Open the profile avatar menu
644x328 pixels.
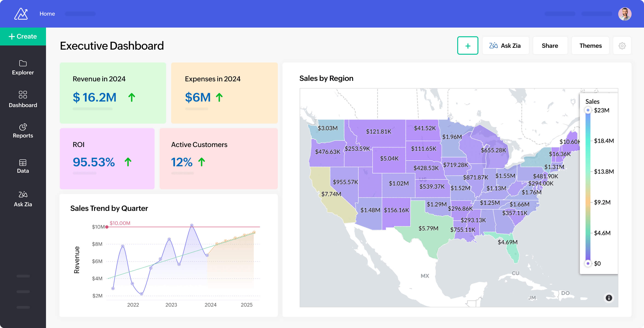pos(625,14)
